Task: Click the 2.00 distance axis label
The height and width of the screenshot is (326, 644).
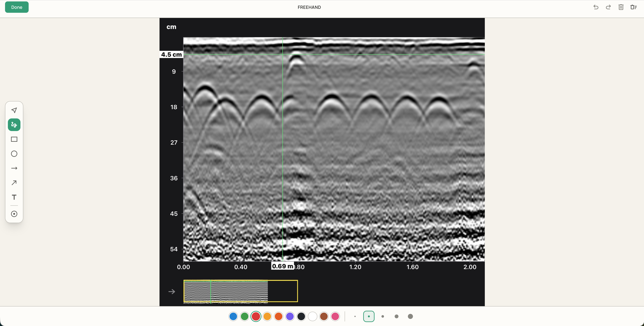Action: (470, 267)
